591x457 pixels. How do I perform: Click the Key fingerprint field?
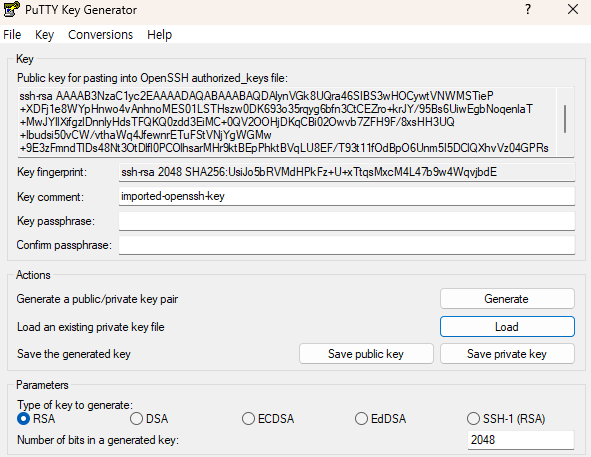click(x=347, y=172)
